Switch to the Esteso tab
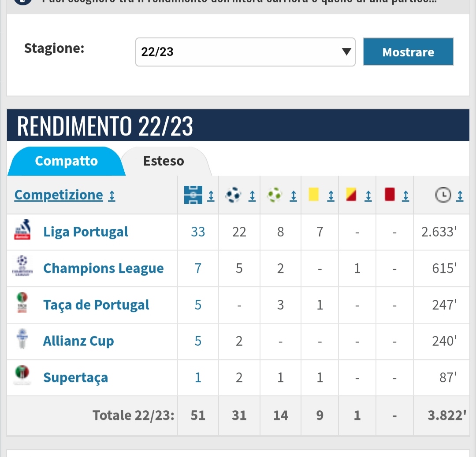The height and width of the screenshot is (457, 476). tap(164, 161)
